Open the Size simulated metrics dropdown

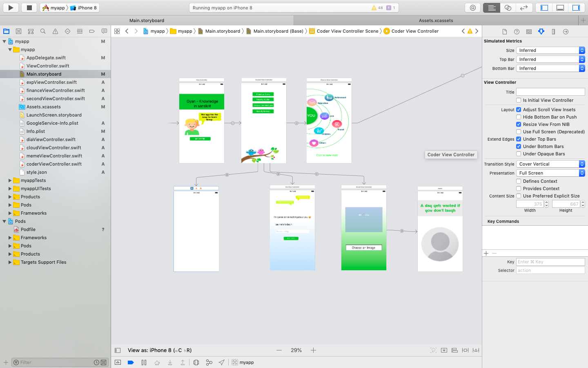click(550, 50)
